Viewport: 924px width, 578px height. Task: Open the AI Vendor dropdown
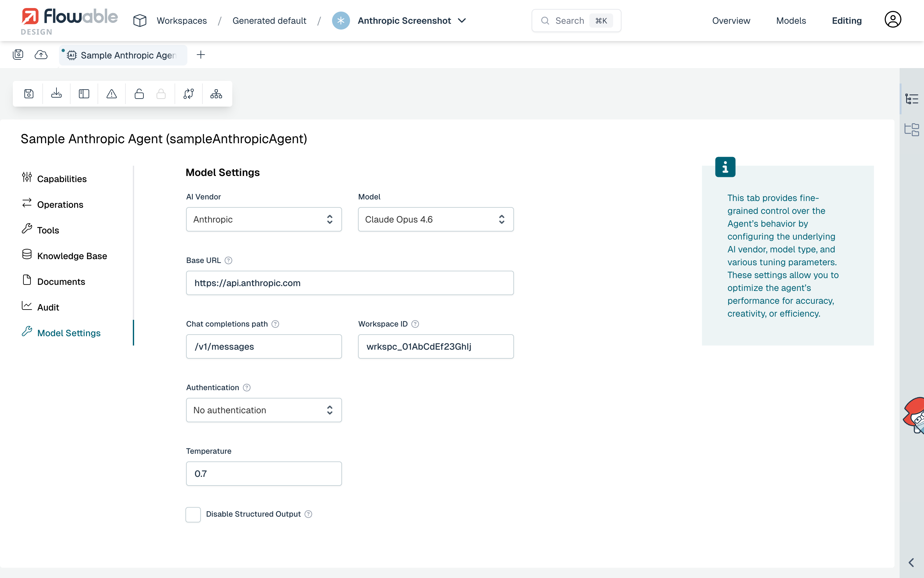pos(264,219)
